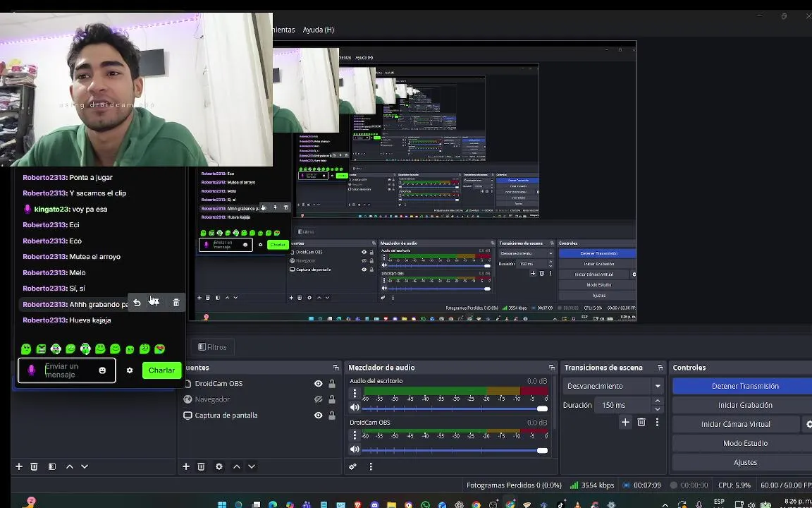Toggle the lock on Captura de pantalla source
The height and width of the screenshot is (508, 812).
pyautogui.click(x=331, y=415)
